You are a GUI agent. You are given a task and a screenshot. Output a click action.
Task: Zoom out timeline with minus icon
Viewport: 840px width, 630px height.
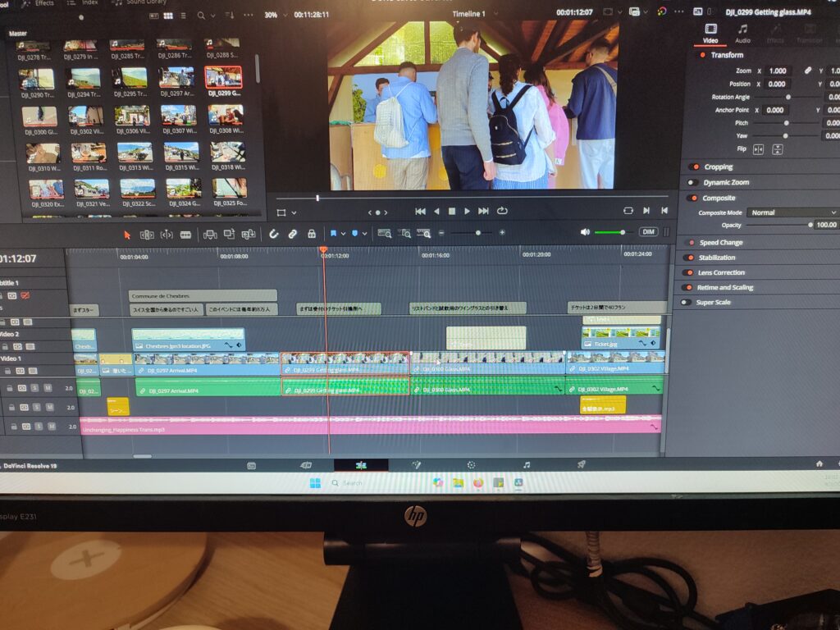[441, 233]
